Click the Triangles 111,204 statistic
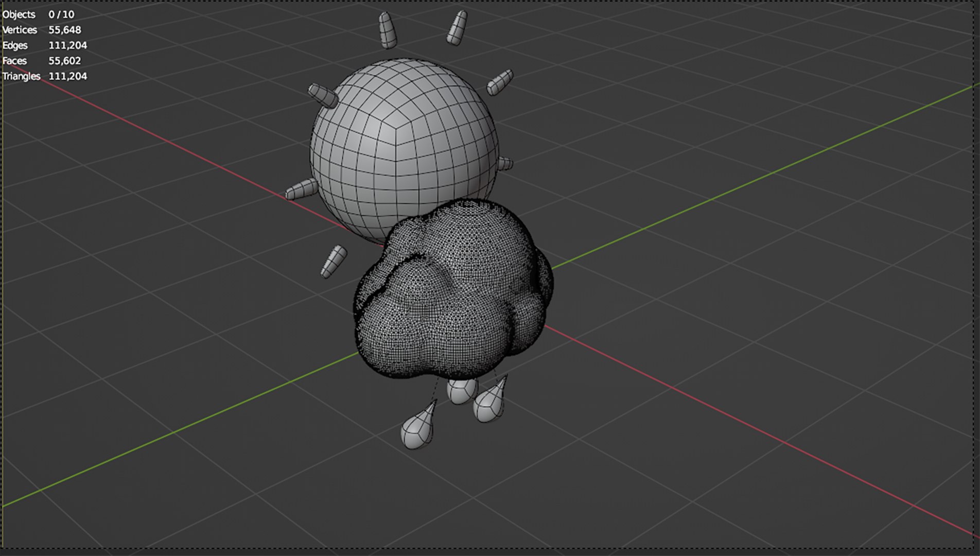The image size is (980, 556). [x=45, y=76]
